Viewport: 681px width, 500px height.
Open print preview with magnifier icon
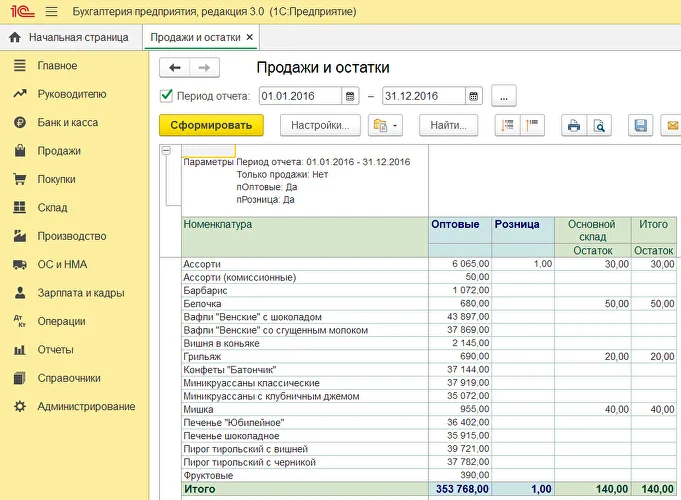click(599, 125)
